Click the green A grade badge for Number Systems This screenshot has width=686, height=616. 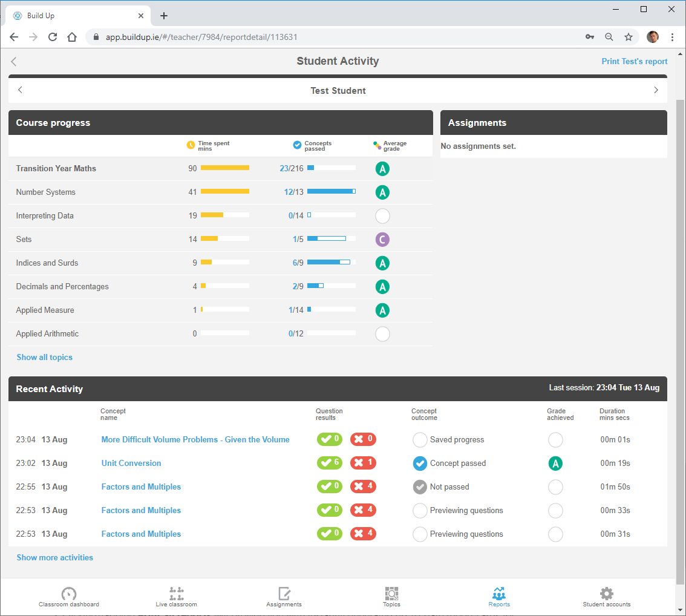click(x=382, y=192)
